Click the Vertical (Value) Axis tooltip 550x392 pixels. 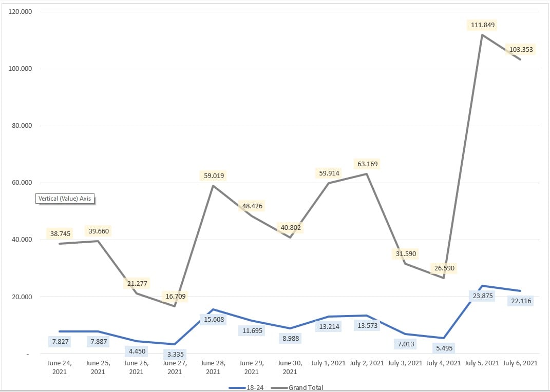tap(65, 199)
